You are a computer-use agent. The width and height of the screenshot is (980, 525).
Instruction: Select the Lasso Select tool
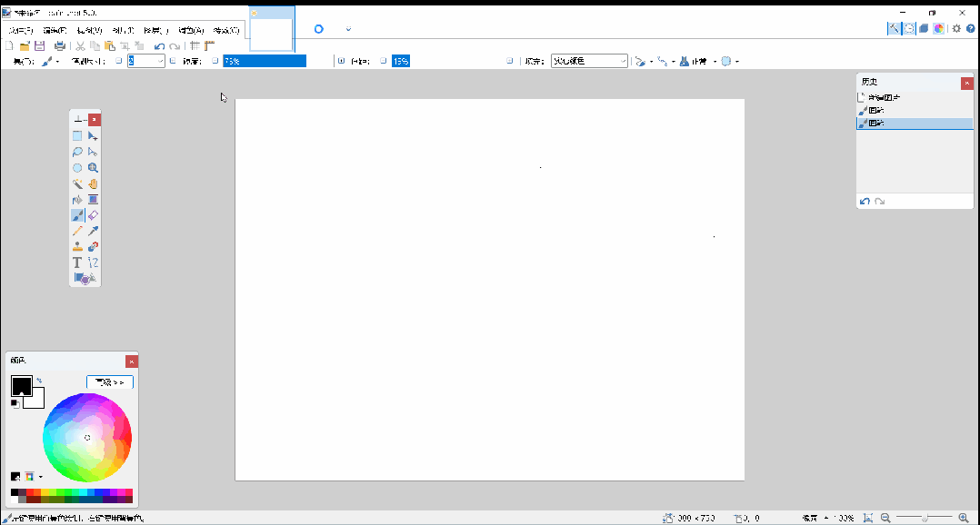pos(77,152)
